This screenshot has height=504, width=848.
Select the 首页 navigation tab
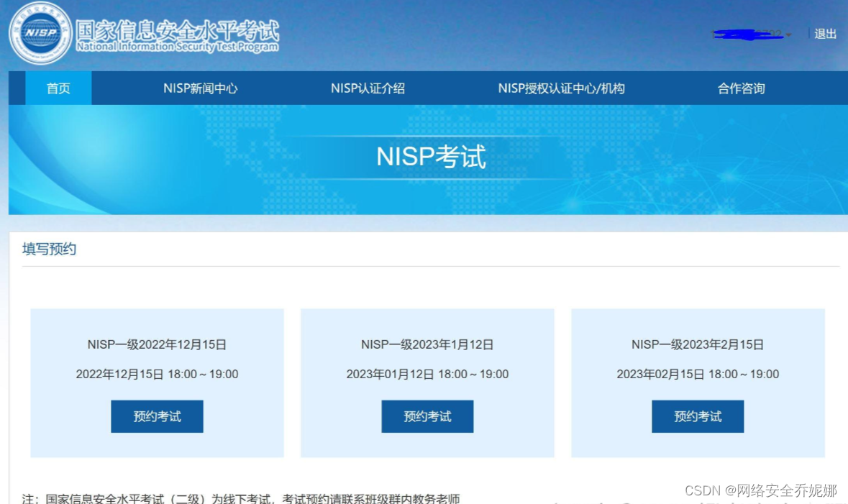click(58, 88)
